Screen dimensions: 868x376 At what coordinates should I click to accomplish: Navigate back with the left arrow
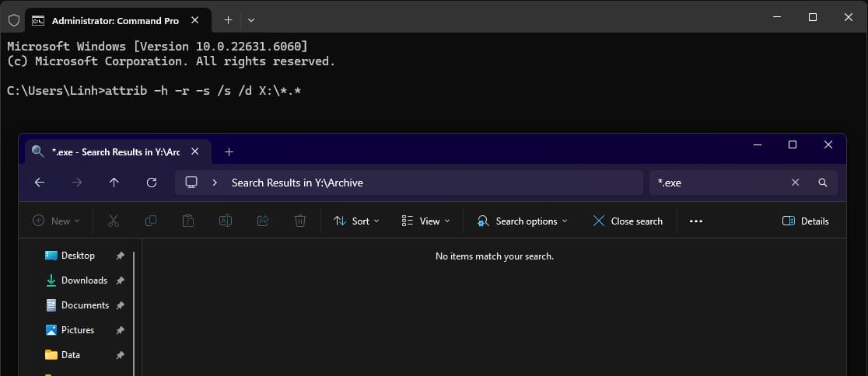40,183
